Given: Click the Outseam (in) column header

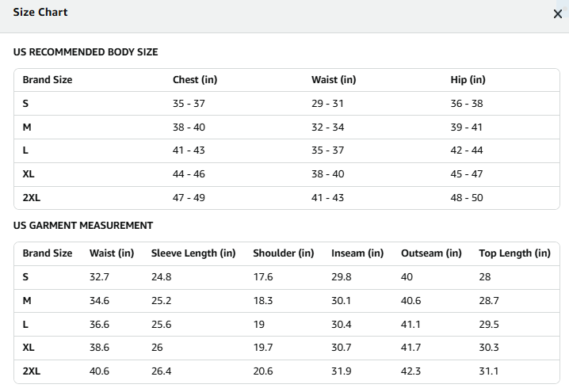Looking at the screenshot, I should [x=431, y=253].
